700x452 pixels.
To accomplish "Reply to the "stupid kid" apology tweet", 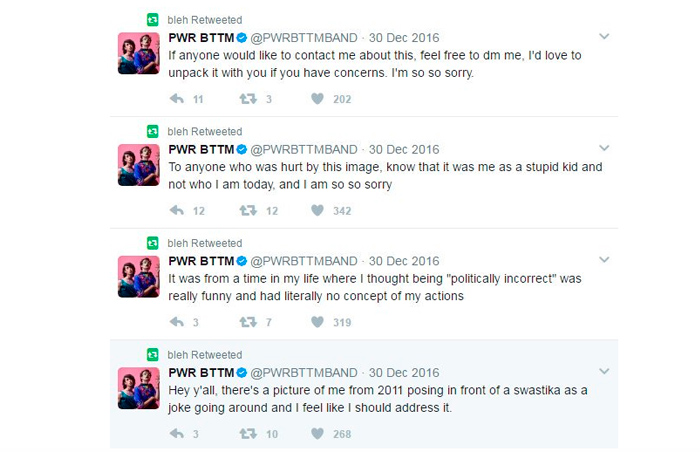I will click(177, 211).
